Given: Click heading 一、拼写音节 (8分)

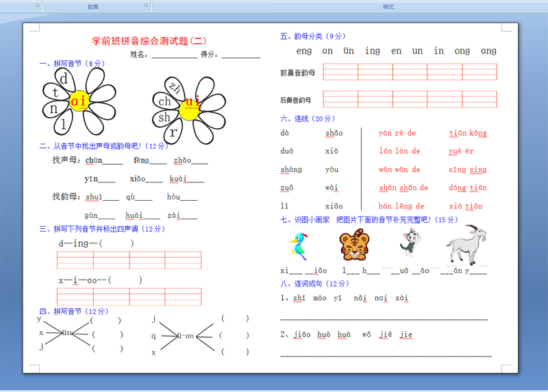Looking at the screenshot, I should coord(73,64).
